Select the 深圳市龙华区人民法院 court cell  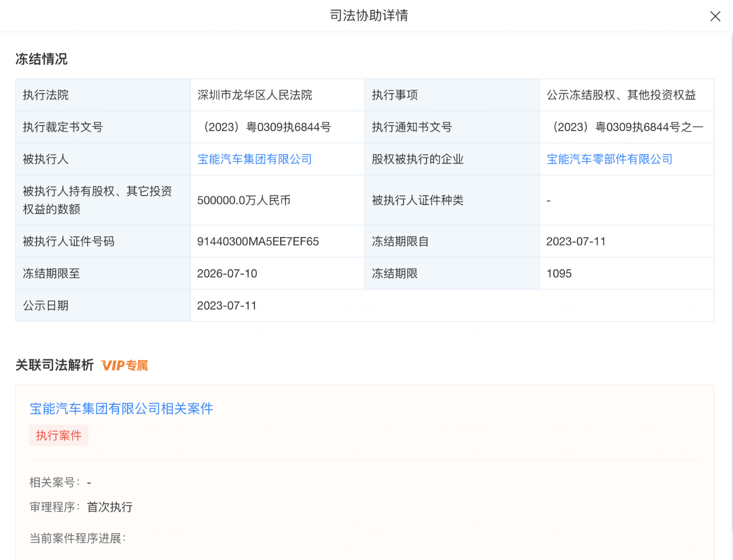click(254, 95)
